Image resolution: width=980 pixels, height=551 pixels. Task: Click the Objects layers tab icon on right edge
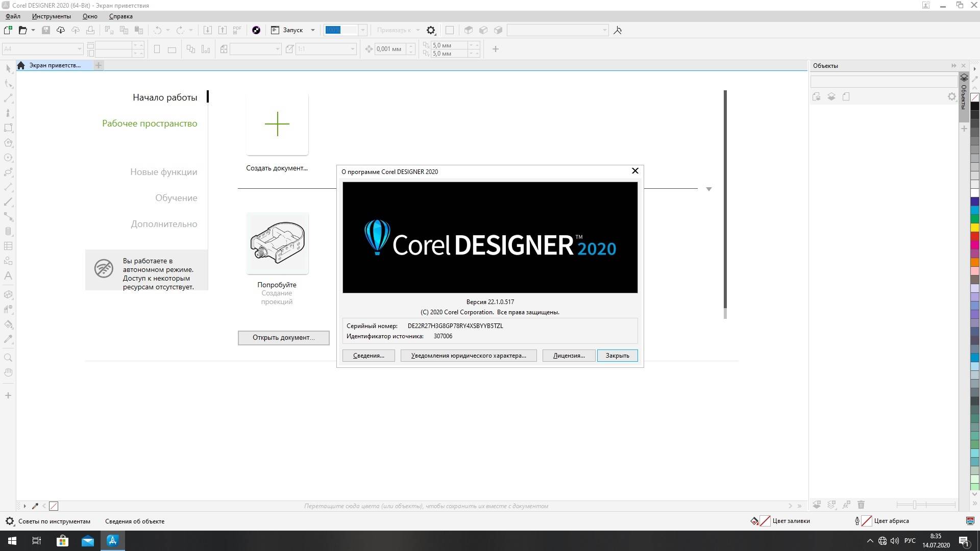coord(964,78)
